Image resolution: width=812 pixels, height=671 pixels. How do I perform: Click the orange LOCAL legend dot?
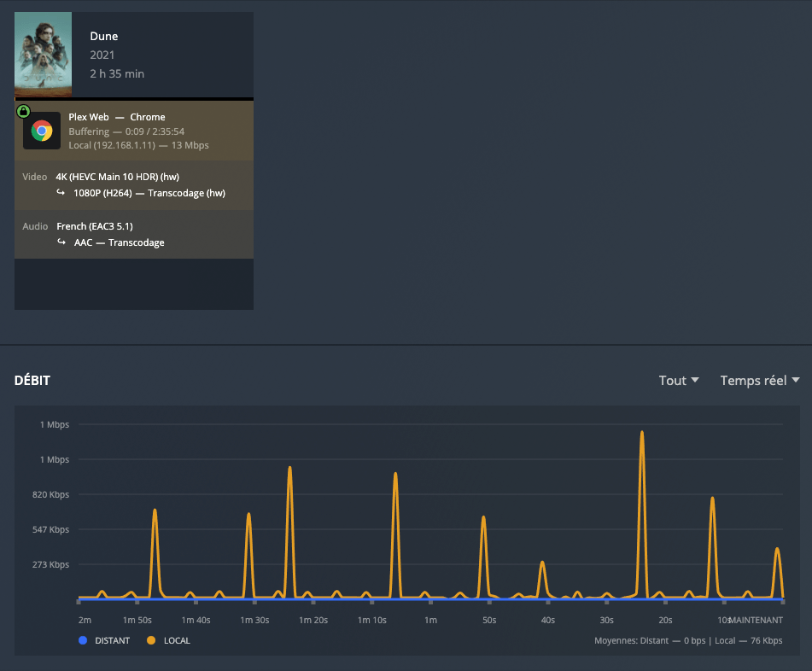151,640
